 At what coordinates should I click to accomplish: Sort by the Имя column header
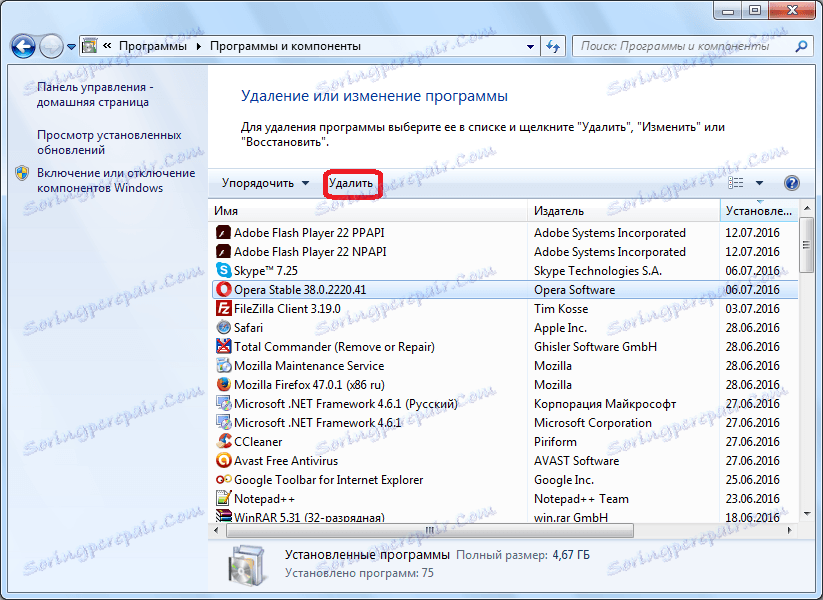pyautogui.click(x=367, y=210)
